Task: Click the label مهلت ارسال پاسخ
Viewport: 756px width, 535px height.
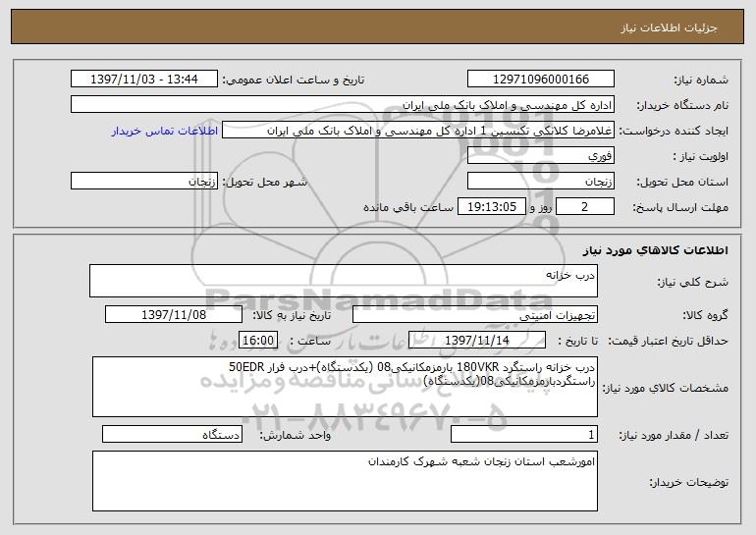Action: point(680,208)
